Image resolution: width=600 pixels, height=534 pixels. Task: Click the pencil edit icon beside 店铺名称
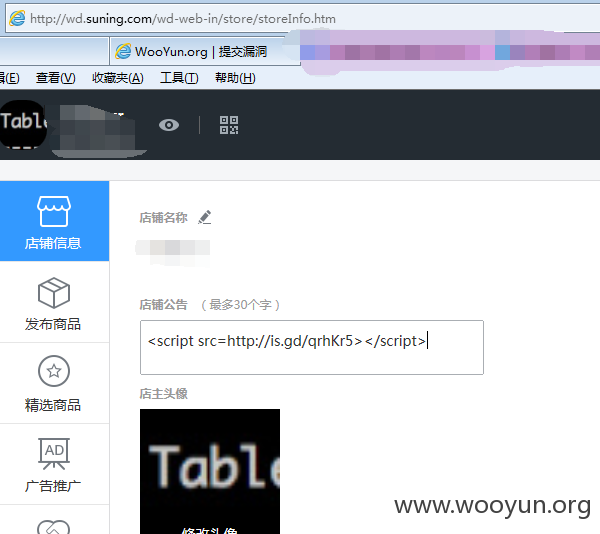(x=205, y=217)
